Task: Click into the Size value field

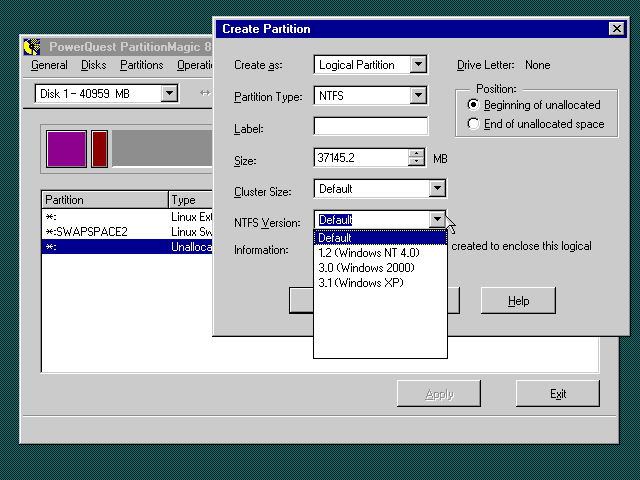Action: click(361, 158)
